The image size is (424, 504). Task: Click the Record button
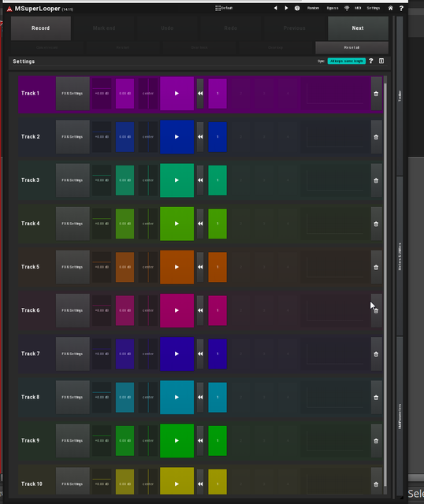tap(41, 28)
